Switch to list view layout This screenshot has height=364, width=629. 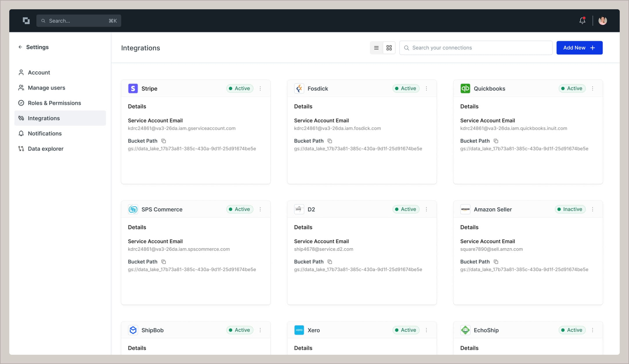coord(376,48)
